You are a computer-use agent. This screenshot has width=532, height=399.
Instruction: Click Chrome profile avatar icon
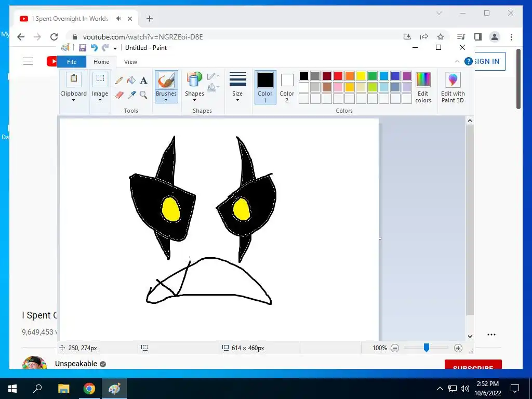495,37
